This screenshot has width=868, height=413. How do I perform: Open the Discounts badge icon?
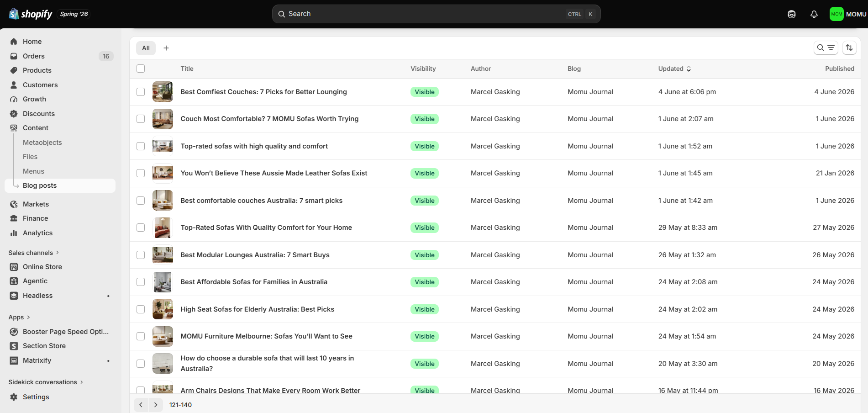click(x=14, y=114)
